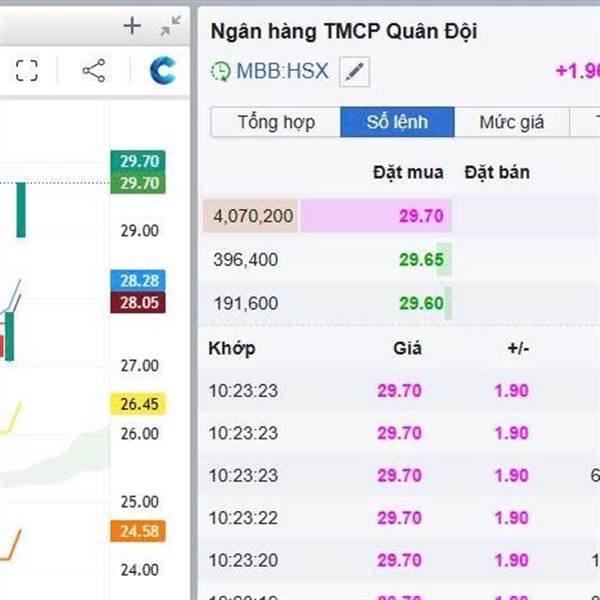Screen dimensions: 600x600
Task: Click the upper teal 29.70 price label
Action: pyautogui.click(x=138, y=161)
